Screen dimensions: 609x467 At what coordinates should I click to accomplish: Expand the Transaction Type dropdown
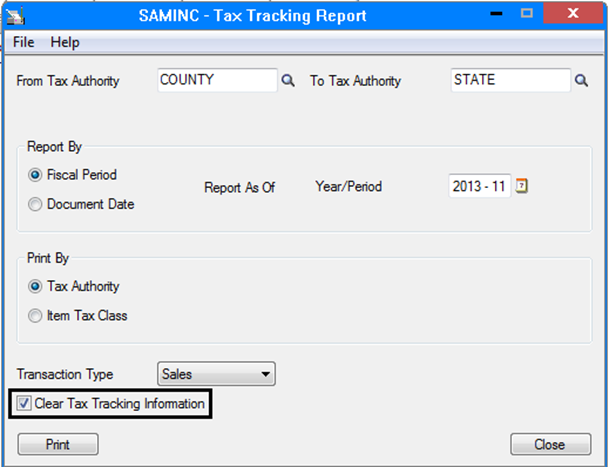click(x=265, y=374)
